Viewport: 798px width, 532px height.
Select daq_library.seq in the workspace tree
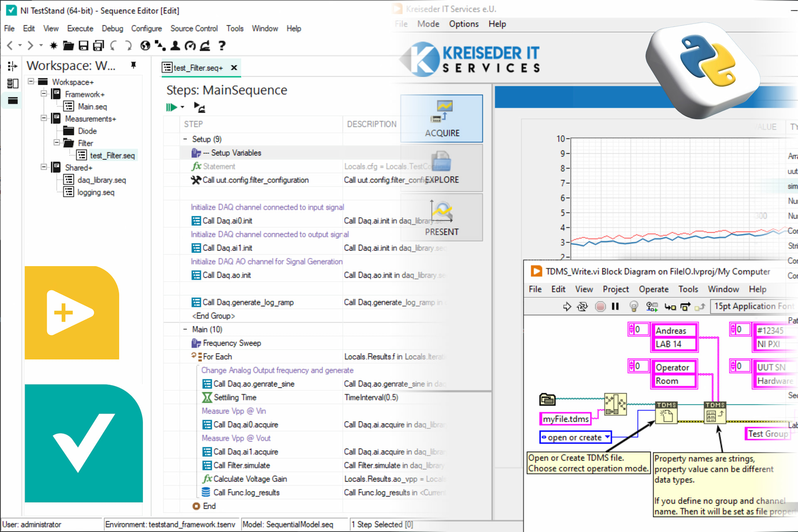tap(101, 180)
